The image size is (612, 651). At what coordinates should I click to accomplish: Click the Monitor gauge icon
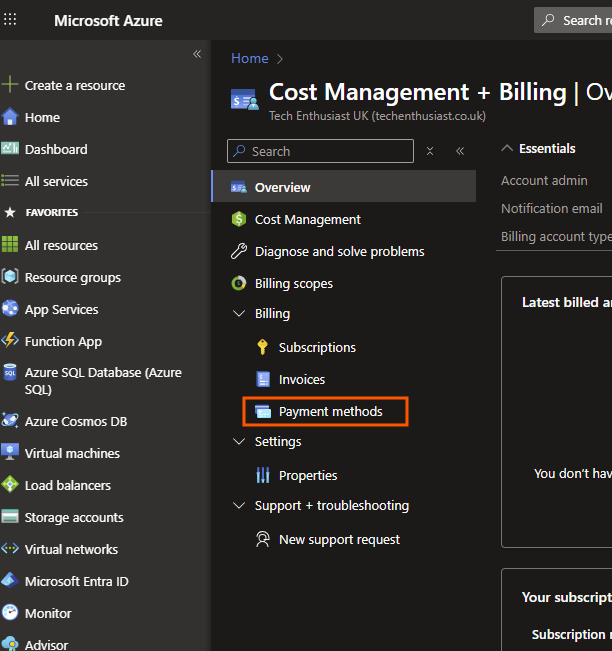[x=10, y=612]
